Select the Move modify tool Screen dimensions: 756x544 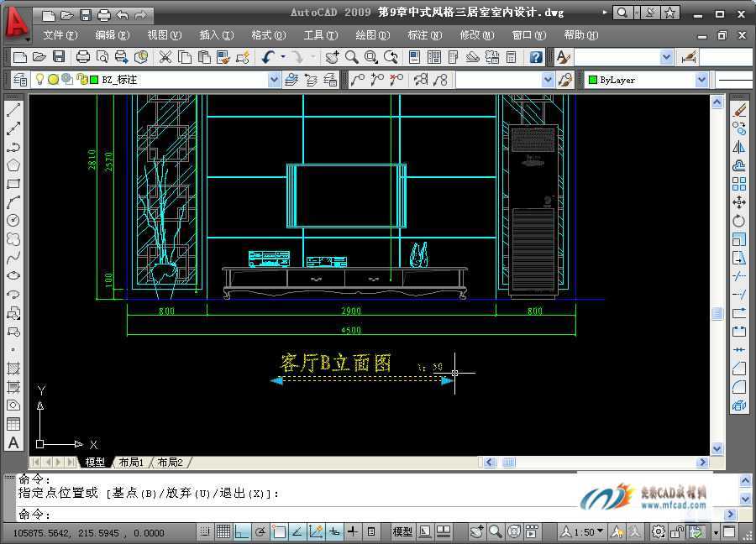(739, 201)
